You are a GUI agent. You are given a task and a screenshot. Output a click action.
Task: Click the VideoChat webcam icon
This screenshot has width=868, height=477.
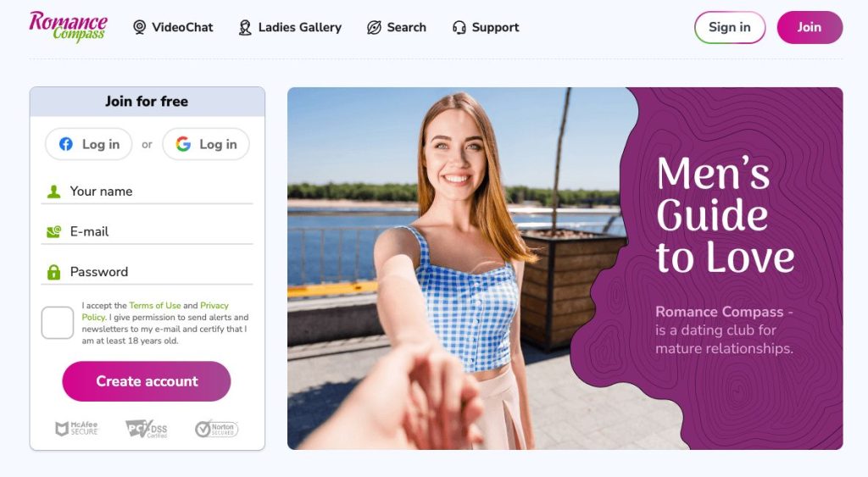pyautogui.click(x=140, y=27)
